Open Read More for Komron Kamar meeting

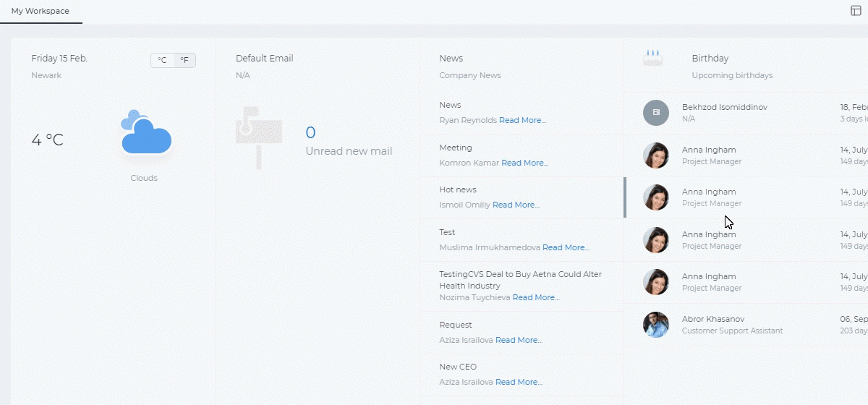click(524, 163)
